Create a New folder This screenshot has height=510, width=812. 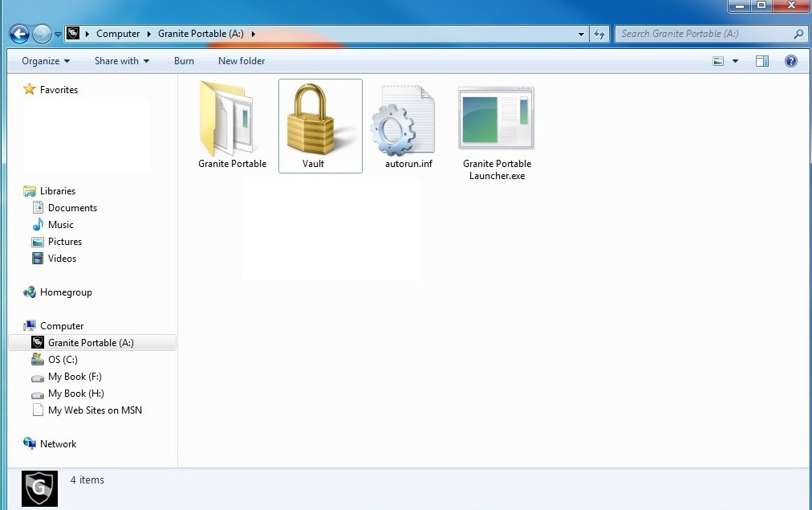click(x=242, y=61)
